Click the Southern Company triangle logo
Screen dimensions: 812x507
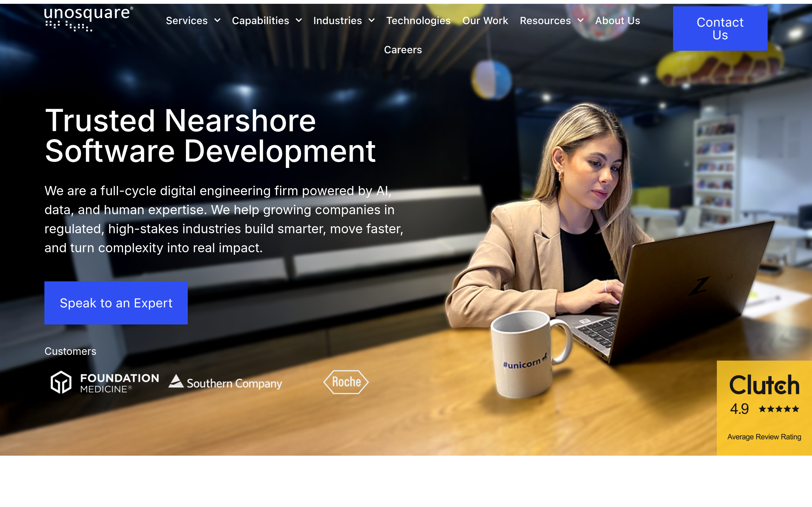point(176,381)
